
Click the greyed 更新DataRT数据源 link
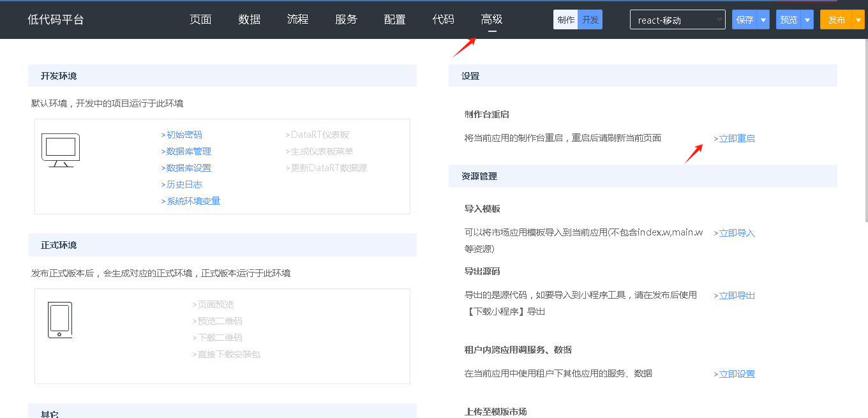tap(326, 168)
